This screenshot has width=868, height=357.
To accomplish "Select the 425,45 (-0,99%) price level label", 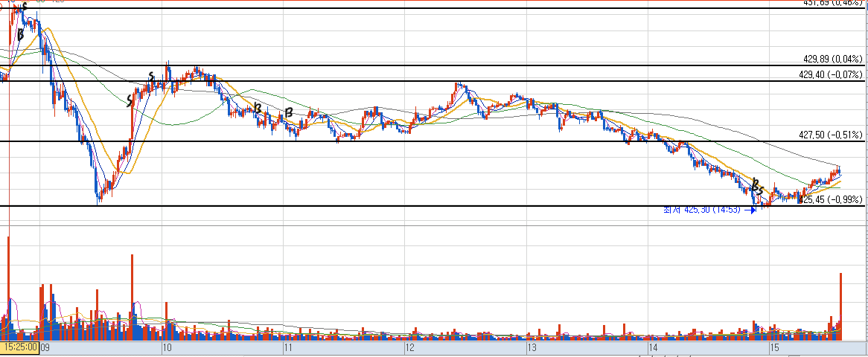I will (832, 199).
